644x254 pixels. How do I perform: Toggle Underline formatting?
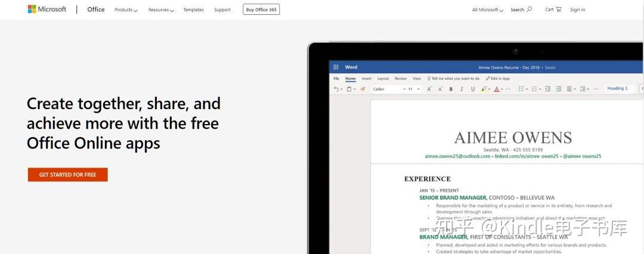tap(473, 89)
